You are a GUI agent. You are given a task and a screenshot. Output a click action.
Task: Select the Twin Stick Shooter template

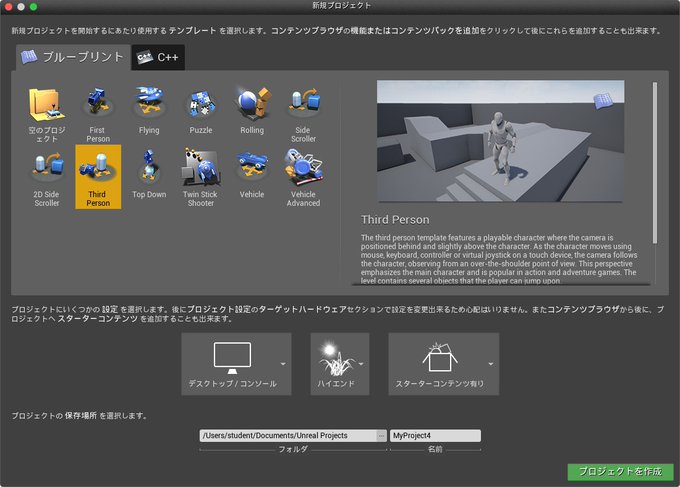200,177
